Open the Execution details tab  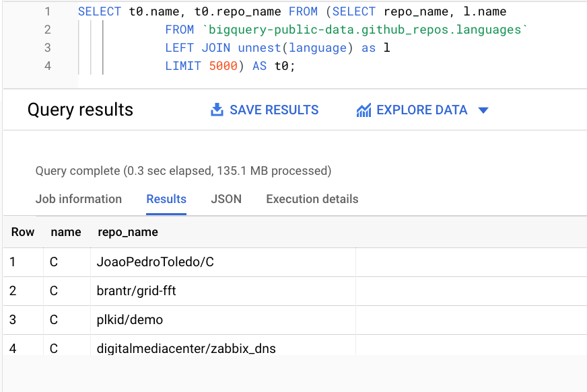[312, 199]
